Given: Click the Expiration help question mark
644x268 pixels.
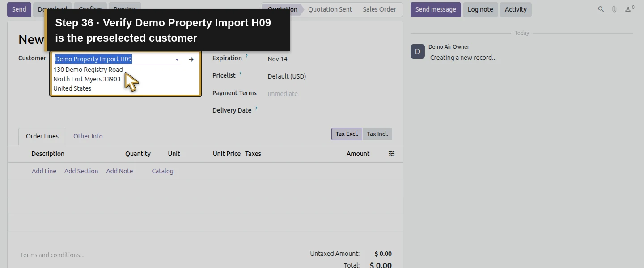Looking at the screenshot, I should point(246,57).
